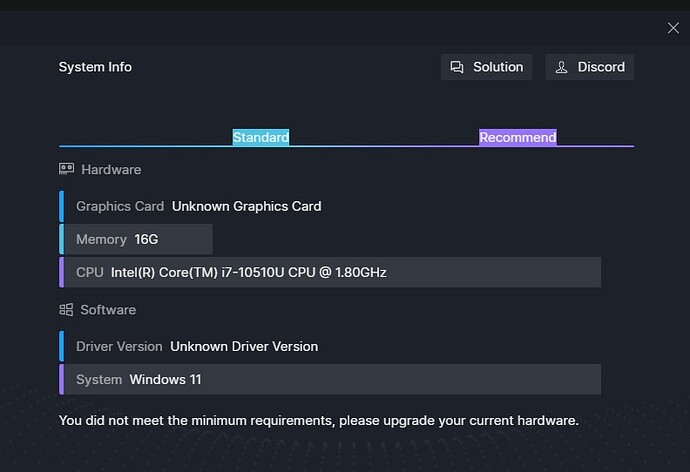
Task: Click the Software section windows icon
Action: [x=67, y=310]
